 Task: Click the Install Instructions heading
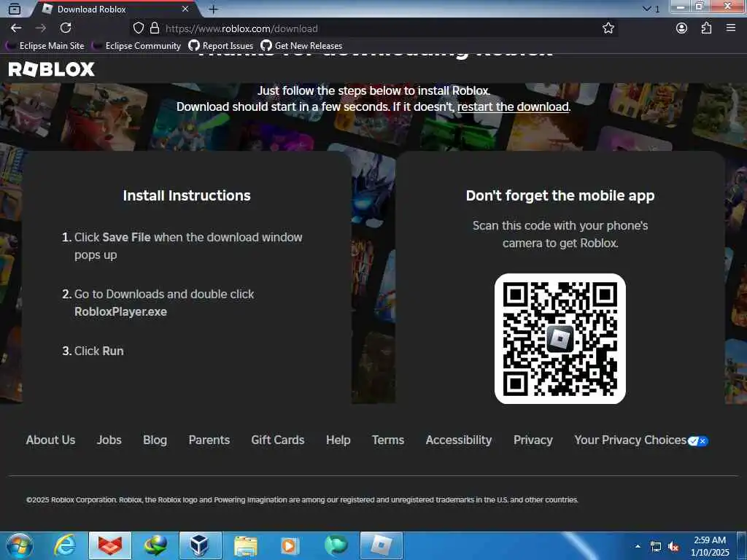tap(187, 195)
